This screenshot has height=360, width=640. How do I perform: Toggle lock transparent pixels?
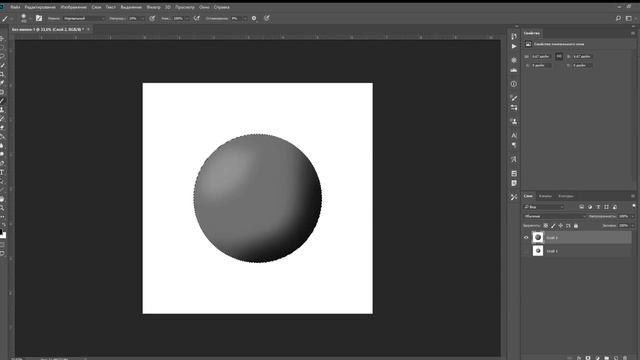[x=546, y=226]
